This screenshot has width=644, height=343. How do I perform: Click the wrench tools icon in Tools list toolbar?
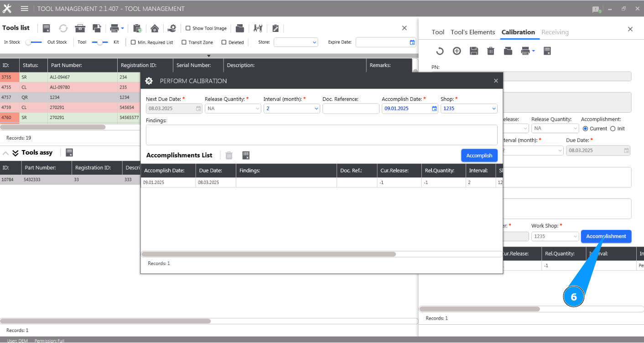[258, 28]
